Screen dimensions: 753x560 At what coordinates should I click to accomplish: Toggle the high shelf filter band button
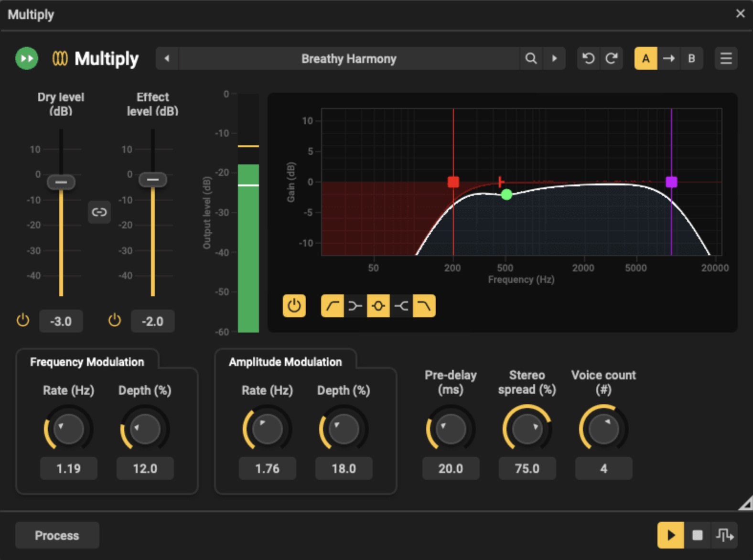(x=401, y=306)
